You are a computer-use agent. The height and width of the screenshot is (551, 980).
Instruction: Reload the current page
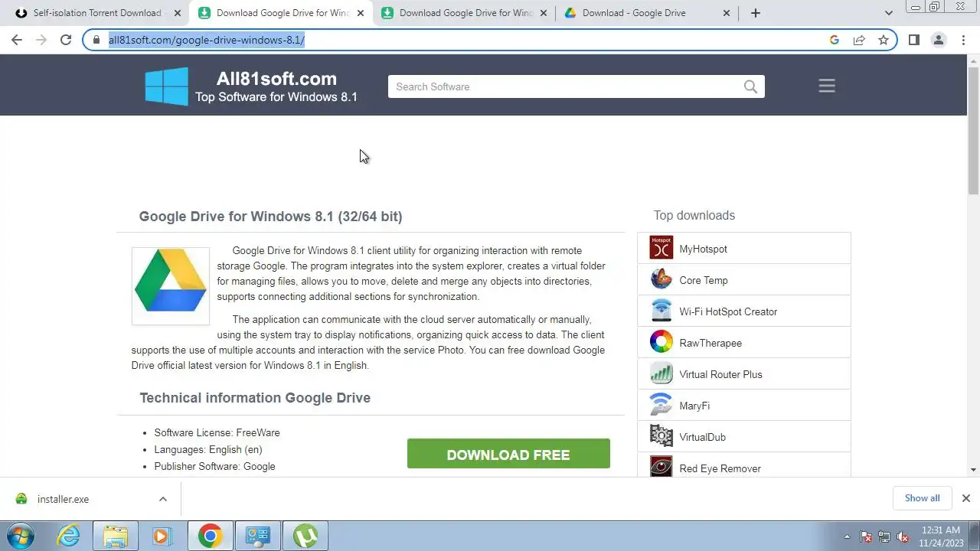point(66,40)
